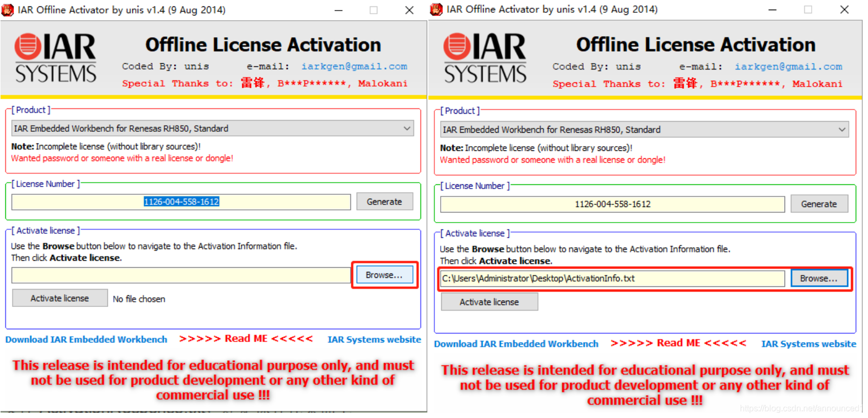Image resolution: width=868 pixels, height=418 pixels.
Task: Open iarkgen@gmail.com link in right window
Action: [x=788, y=67]
